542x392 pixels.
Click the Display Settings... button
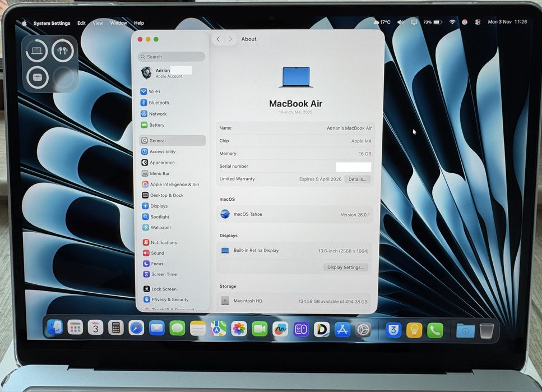(x=346, y=267)
